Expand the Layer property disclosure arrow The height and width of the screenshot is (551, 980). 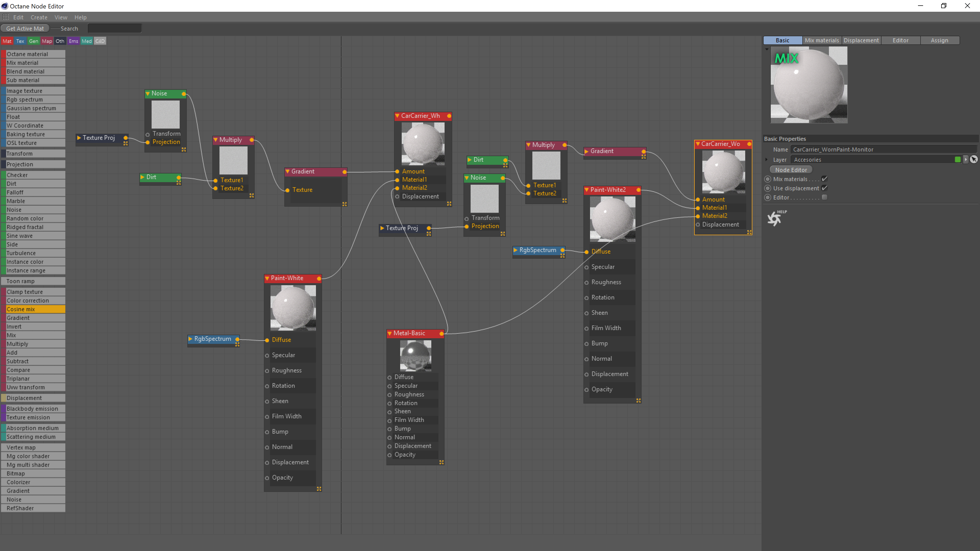pos(767,160)
